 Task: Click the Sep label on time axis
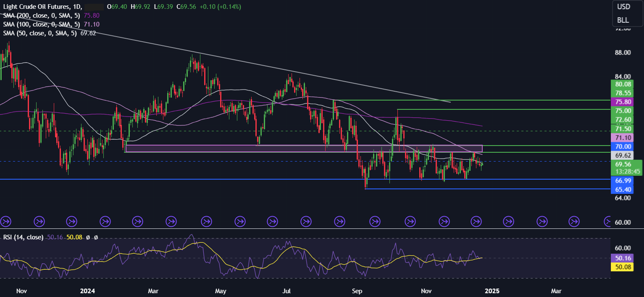(357, 291)
